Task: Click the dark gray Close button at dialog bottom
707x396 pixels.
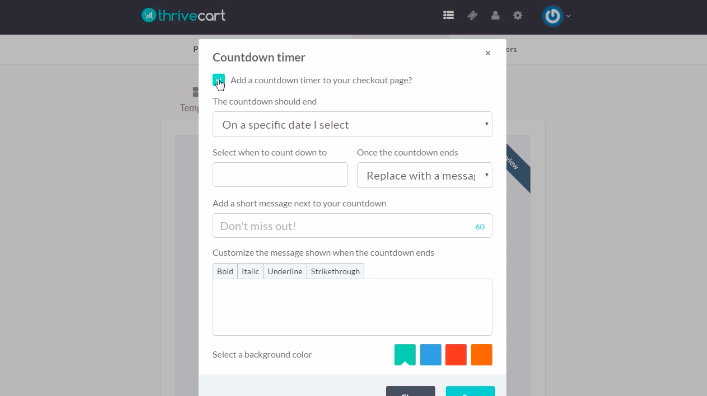Action: (410, 391)
